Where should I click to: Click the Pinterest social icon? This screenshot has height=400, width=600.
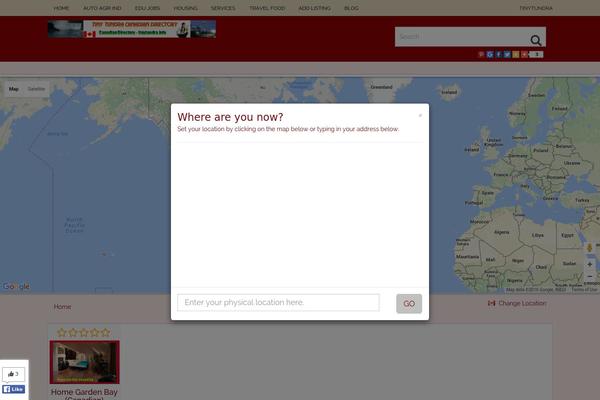(481, 54)
